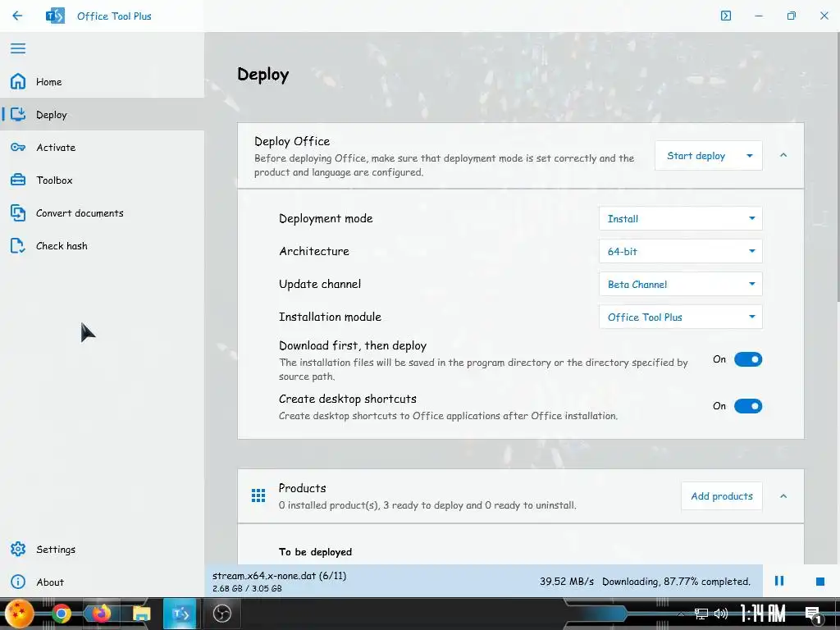Stop the download
840x630 pixels.
(819, 582)
